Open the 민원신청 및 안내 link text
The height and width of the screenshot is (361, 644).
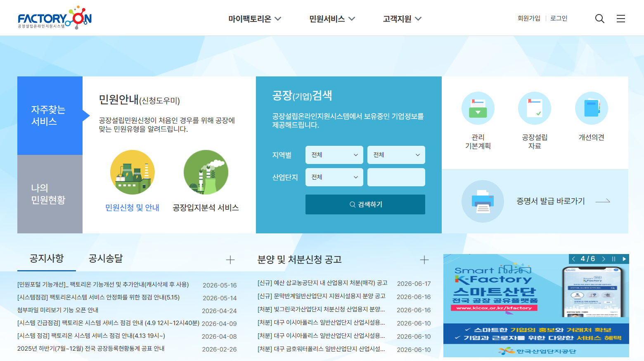pyautogui.click(x=133, y=208)
